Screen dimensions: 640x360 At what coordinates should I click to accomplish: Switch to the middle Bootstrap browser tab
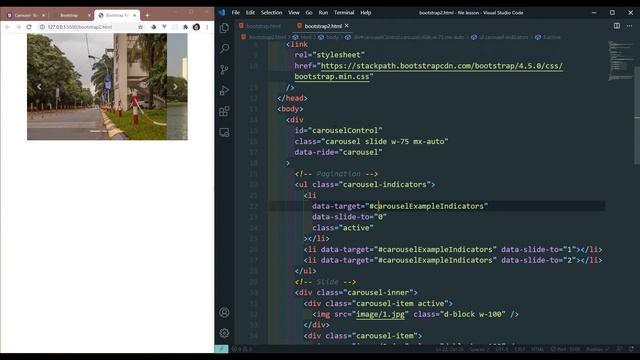coord(71,15)
